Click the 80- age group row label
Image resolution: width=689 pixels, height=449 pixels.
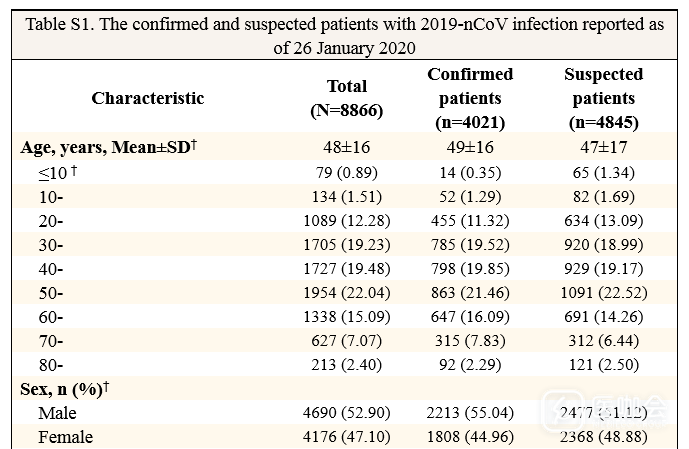pos(50,364)
